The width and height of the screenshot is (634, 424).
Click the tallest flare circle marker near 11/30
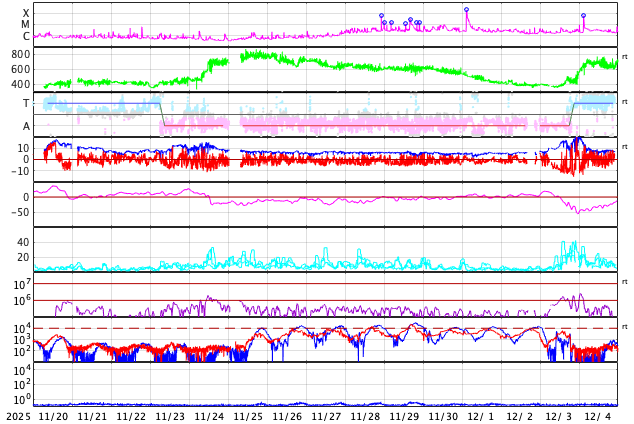(x=466, y=10)
